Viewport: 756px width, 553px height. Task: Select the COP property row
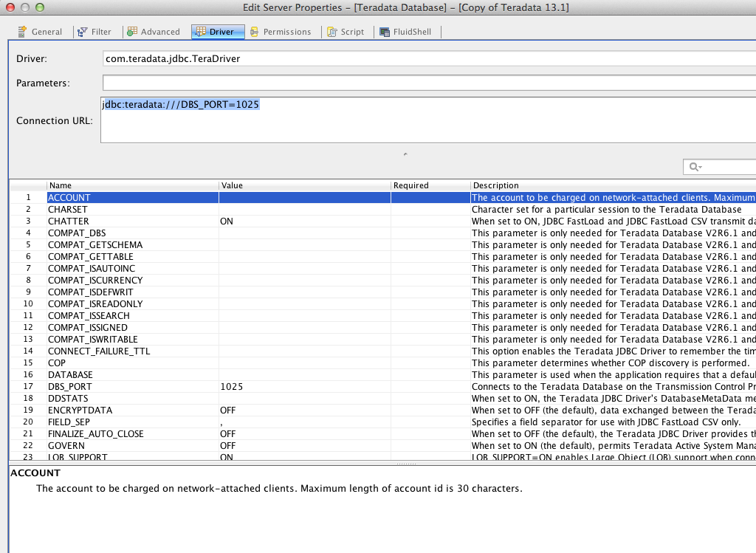(383, 363)
